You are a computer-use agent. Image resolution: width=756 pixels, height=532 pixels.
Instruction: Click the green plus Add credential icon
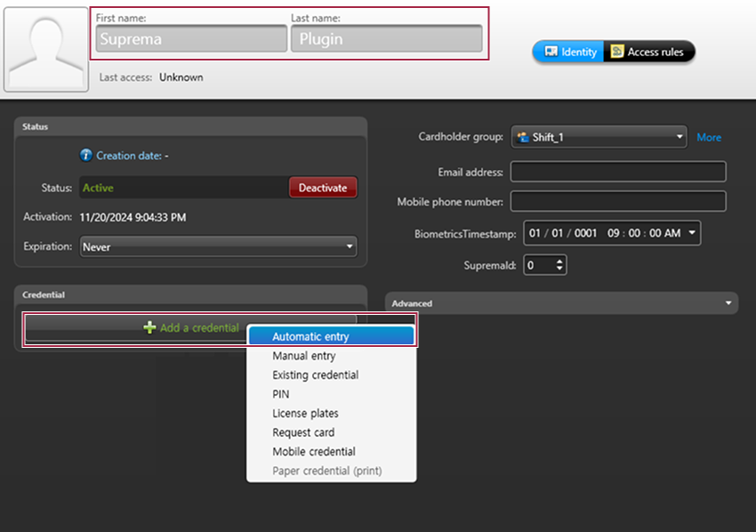[149, 328]
